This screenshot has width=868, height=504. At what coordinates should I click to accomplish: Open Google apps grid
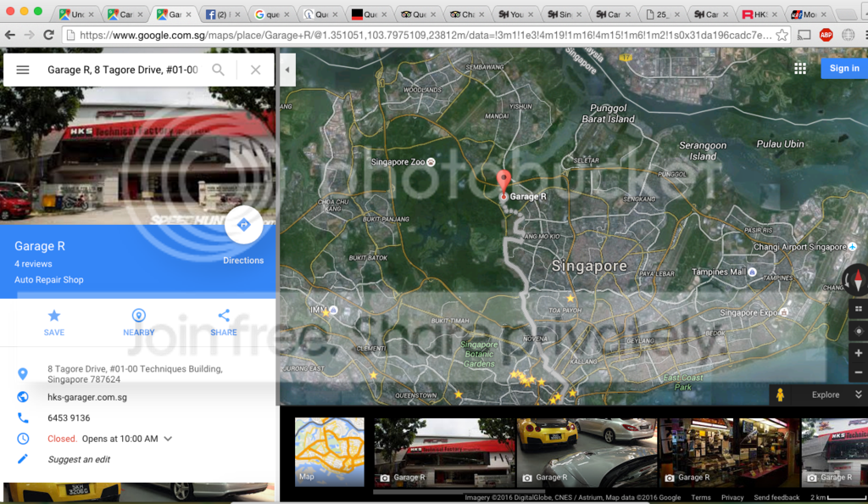click(x=799, y=69)
